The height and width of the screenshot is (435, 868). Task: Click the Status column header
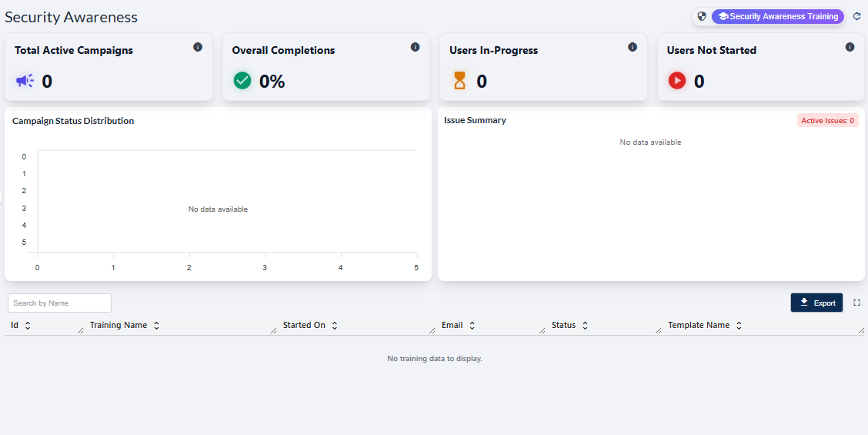[563, 326]
